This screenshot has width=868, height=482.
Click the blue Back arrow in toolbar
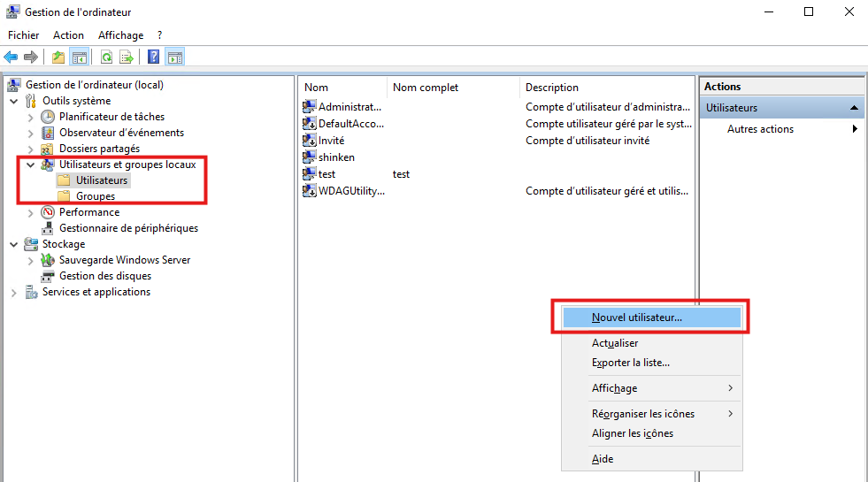11,57
